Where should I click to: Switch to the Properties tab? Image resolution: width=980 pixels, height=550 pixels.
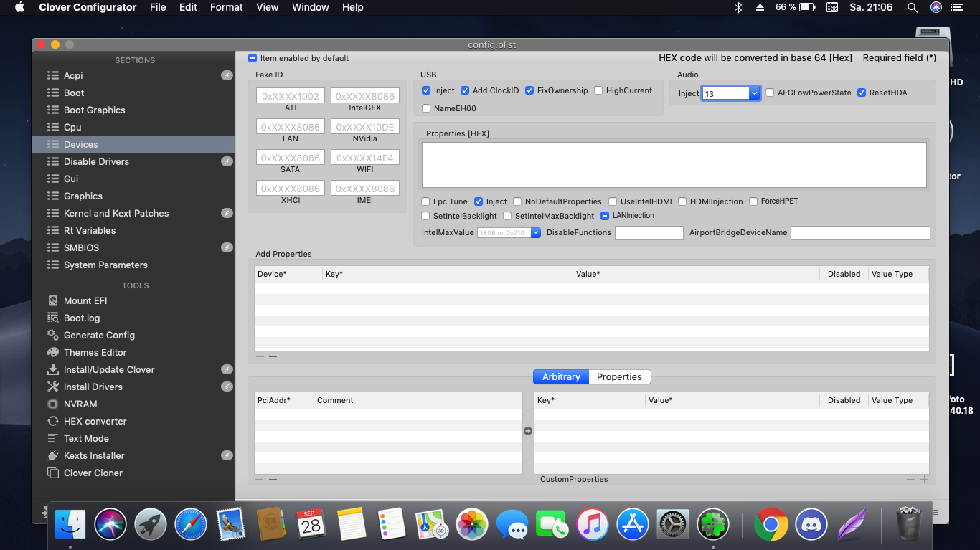(619, 376)
